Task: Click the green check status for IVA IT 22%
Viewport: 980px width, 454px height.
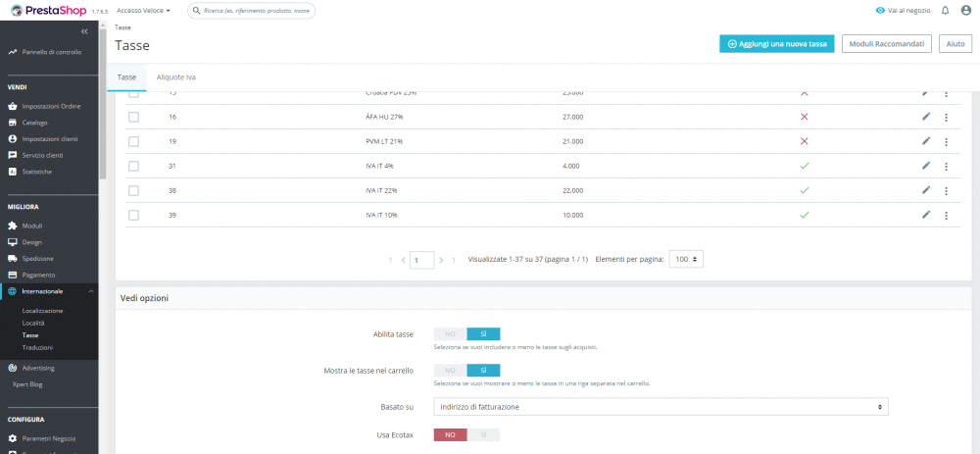Action: pos(805,190)
